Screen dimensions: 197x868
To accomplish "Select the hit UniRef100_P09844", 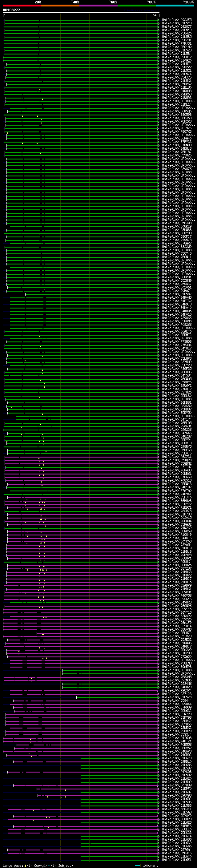I will (177, 704).
